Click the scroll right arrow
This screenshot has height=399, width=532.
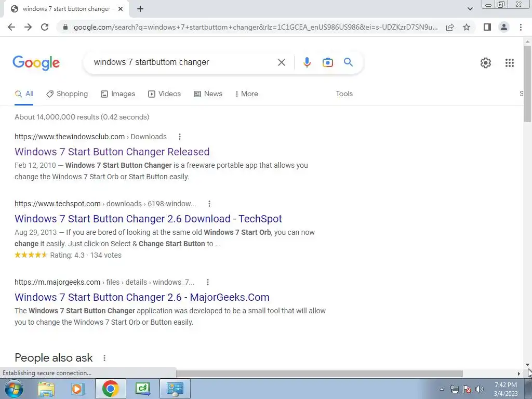(x=518, y=374)
